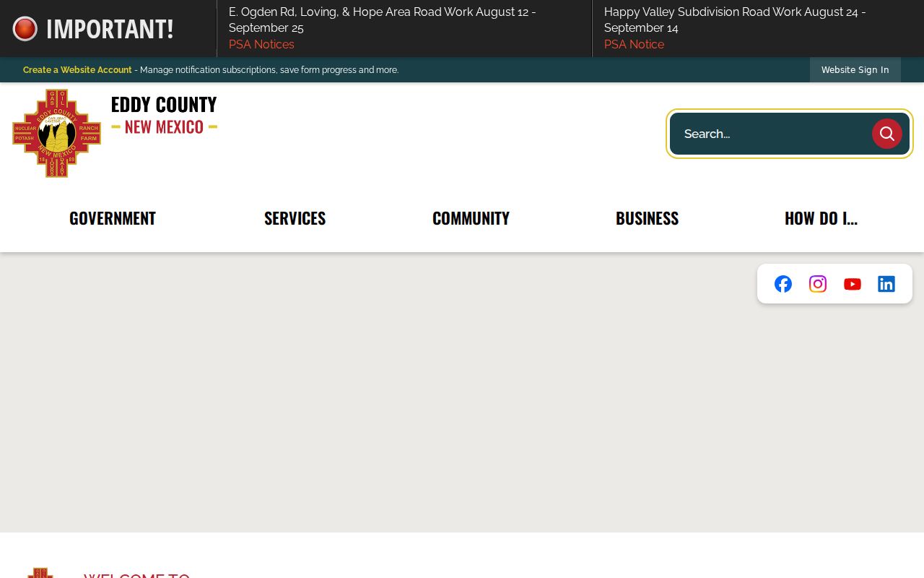Click the 'Manage notification subscriptions' text
Image resolution: width=924 pixels, height=578 pixels.
click(x=269, y=70)
